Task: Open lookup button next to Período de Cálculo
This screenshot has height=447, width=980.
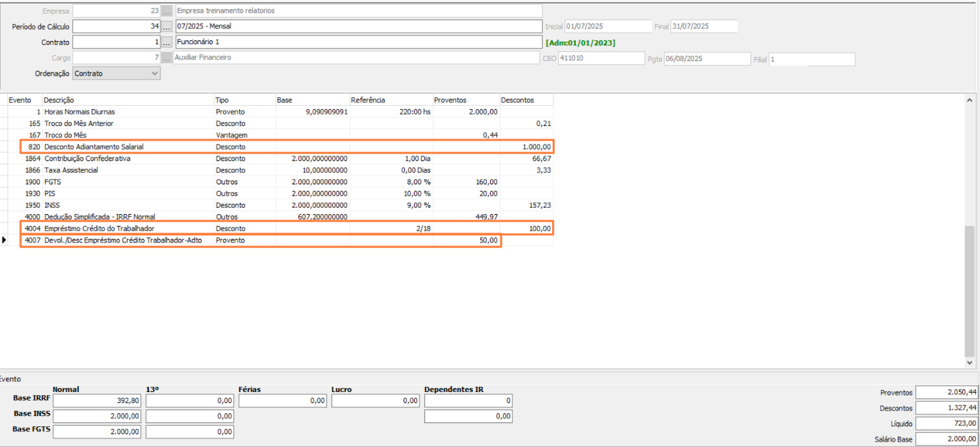Action: pyautogui.click(x=167, y=26)
